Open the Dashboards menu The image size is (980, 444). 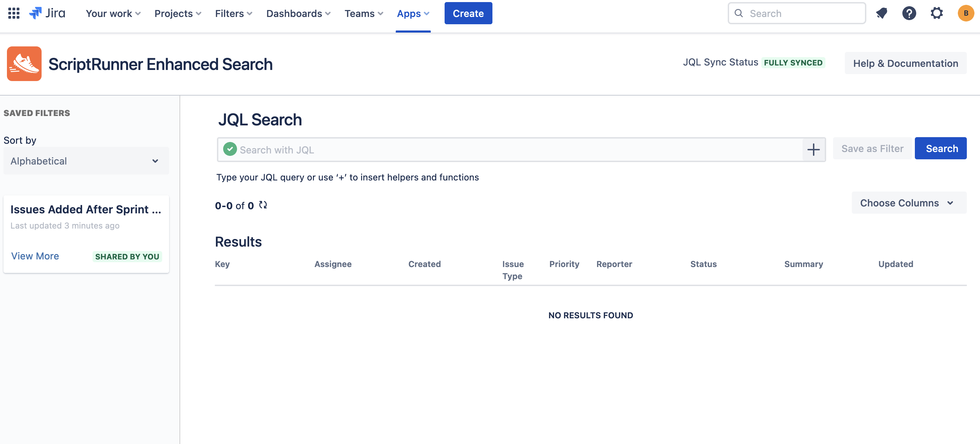(298, 13)
